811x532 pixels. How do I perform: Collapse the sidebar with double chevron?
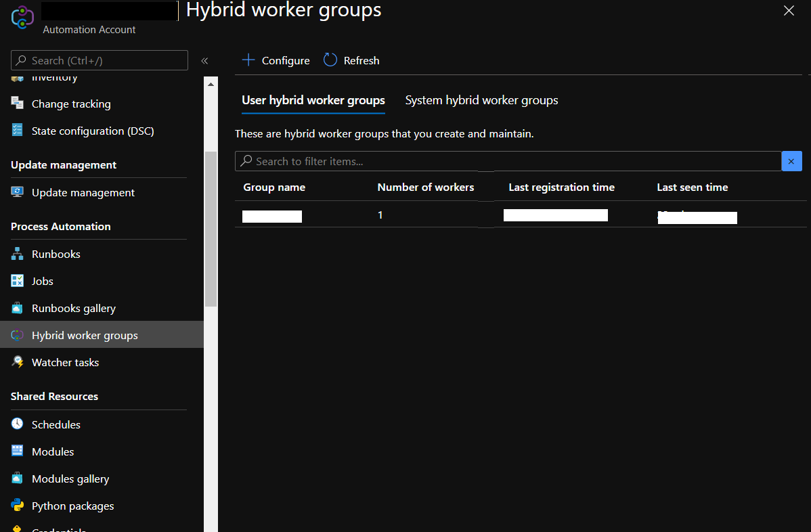point(204,61)
